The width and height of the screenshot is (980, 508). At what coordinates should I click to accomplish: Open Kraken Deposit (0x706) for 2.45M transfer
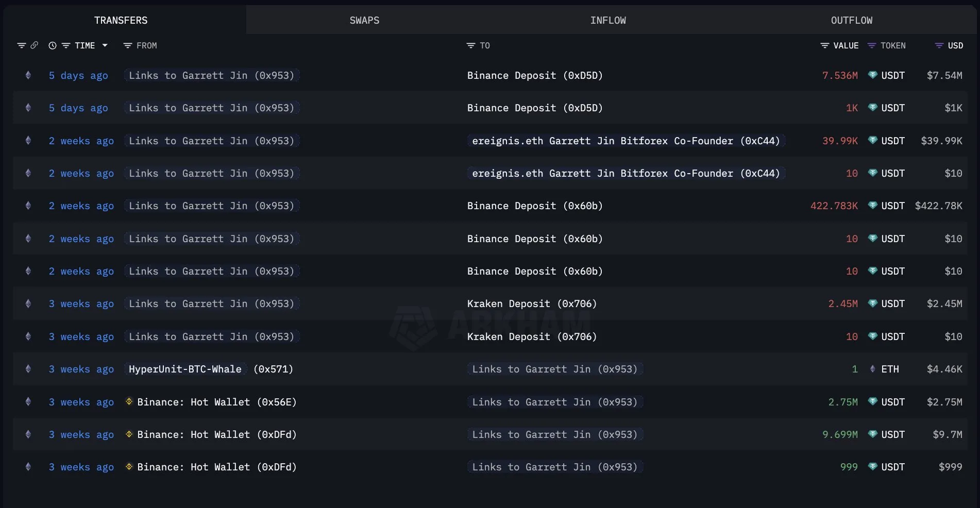pos(532,304)
